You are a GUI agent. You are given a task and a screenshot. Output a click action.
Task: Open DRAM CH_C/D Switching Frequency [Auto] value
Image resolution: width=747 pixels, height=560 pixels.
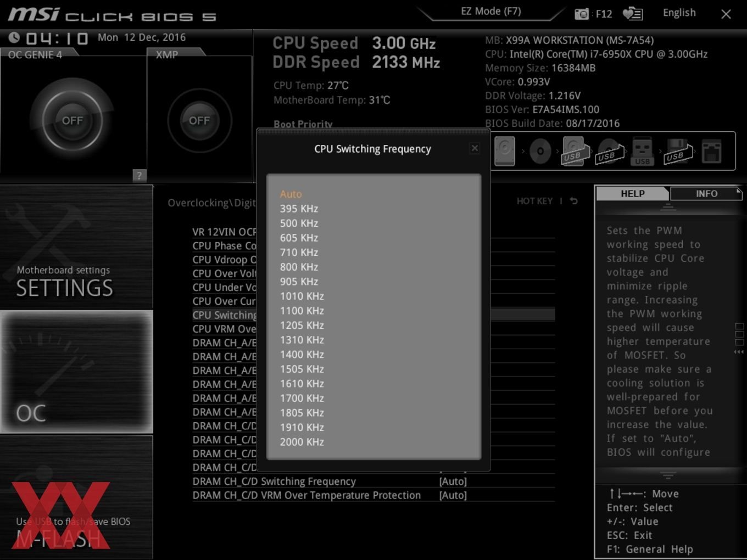tap(453, 481)
